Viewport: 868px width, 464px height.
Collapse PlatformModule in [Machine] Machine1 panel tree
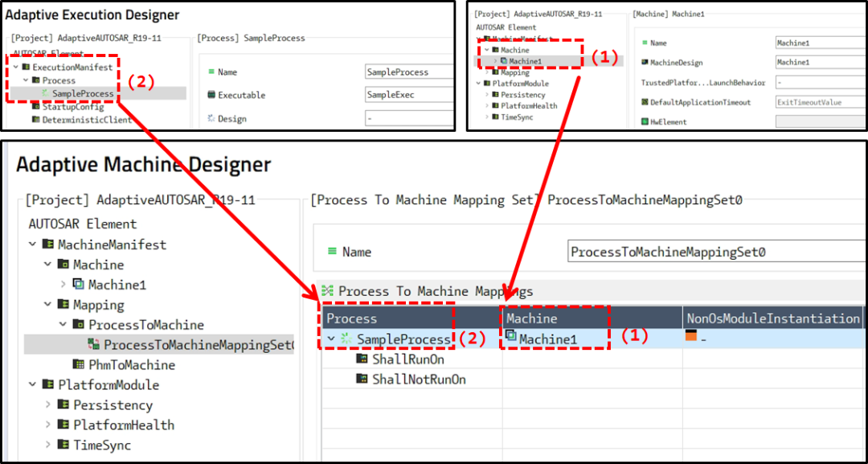477,84
